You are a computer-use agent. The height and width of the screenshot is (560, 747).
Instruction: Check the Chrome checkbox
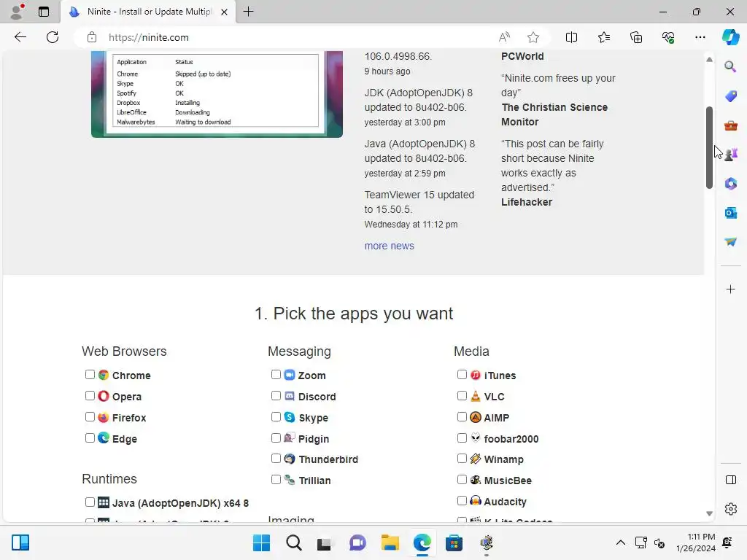tap(90, 374)
